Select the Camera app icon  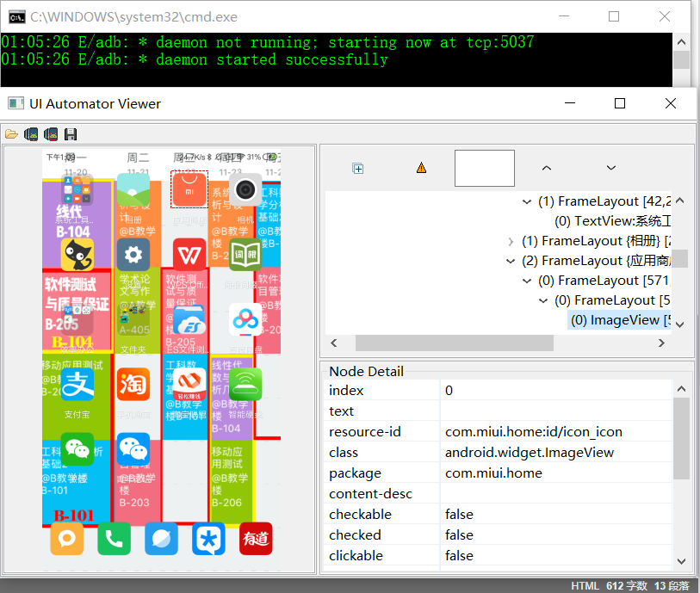pos(245,189)
